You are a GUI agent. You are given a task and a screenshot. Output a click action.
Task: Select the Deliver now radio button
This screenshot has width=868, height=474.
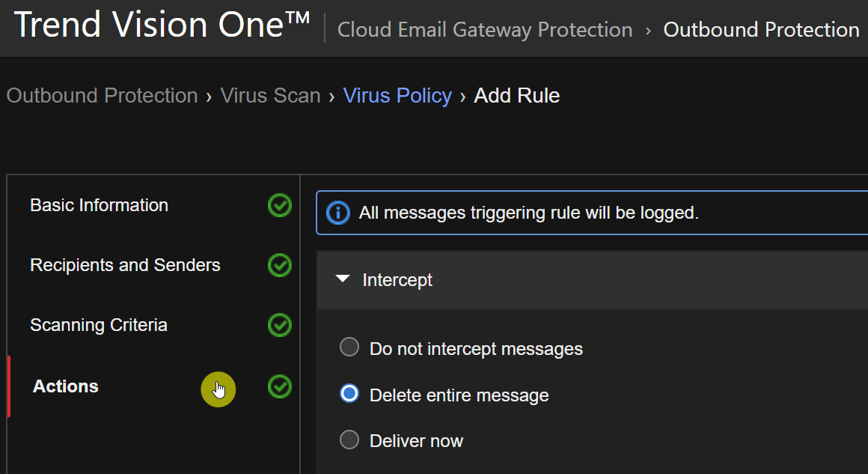(x=349, y=440)
